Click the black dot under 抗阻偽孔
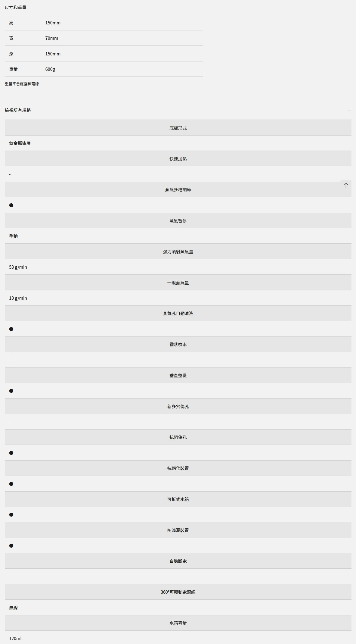 tap(11, 453)
